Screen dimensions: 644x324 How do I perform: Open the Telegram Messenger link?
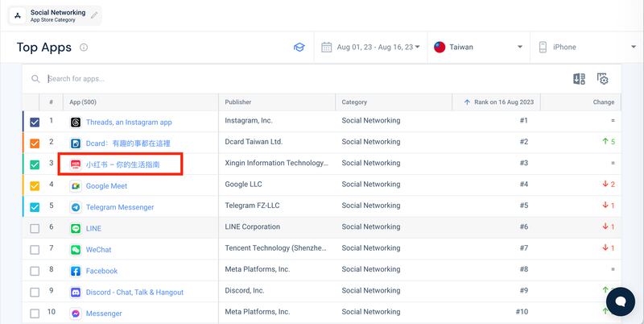120,207
